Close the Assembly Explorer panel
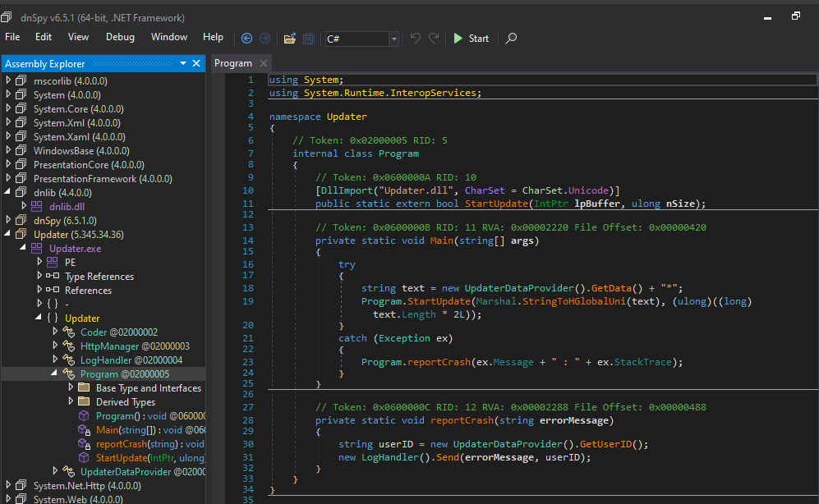 [x=196, y=63]
